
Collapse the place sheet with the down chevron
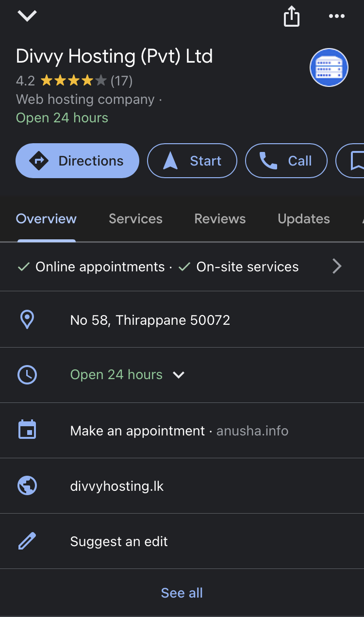coord(27,16)
